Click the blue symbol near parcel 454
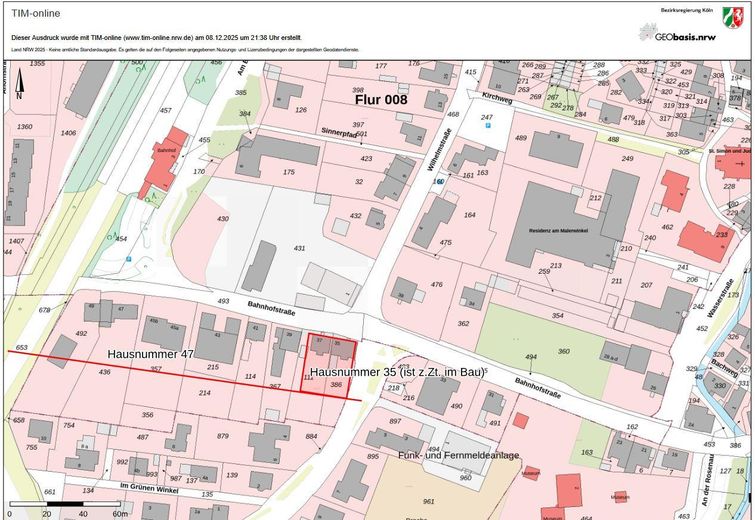This screenshot has width=755, height=520. pyautogui.click(x=129, y=259)
